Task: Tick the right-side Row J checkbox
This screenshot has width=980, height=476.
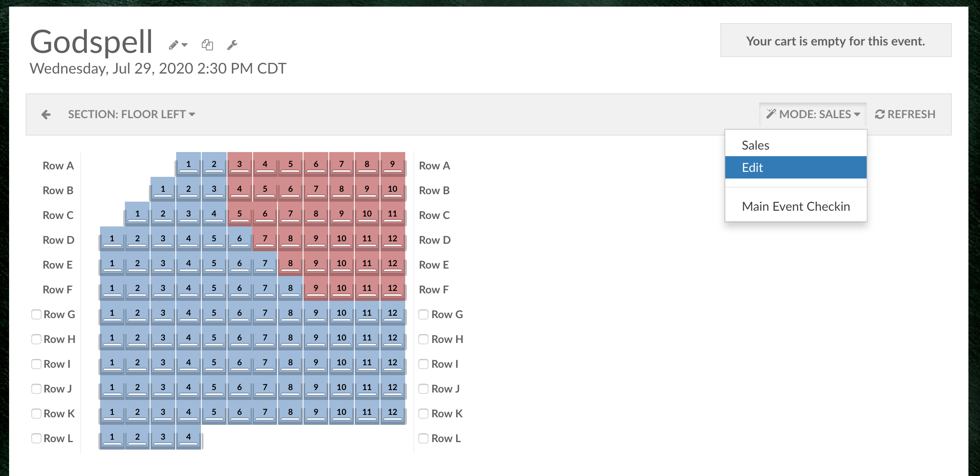Action: click(x=423, y=389)
